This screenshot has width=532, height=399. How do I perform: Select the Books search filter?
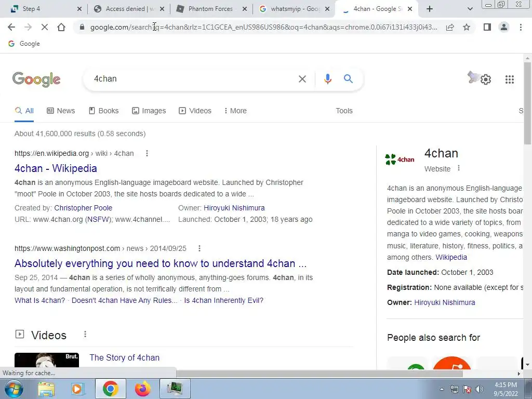click(x=103, y=111)
